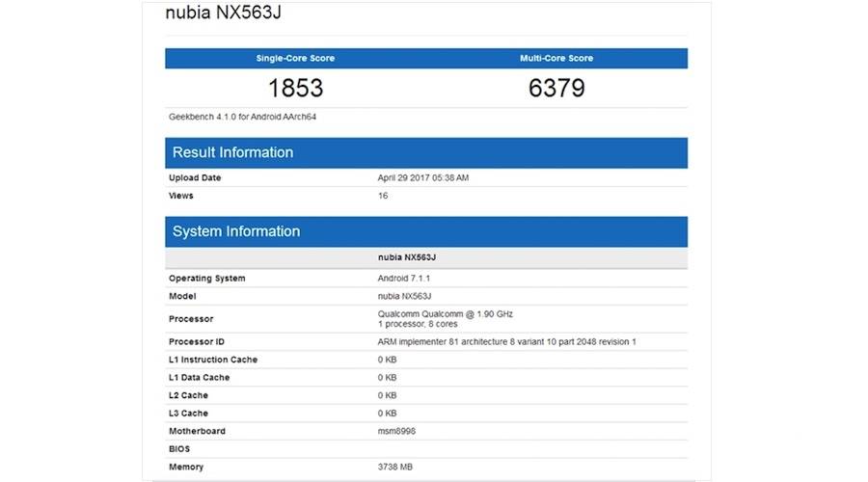
Task: Select the Single-Core Score header
Action: point(295,58)
